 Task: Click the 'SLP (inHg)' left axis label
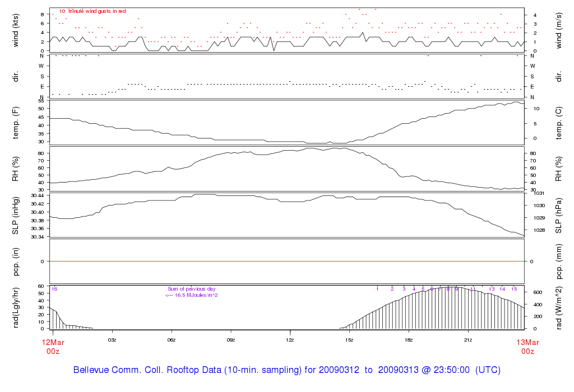click(15, 215)
